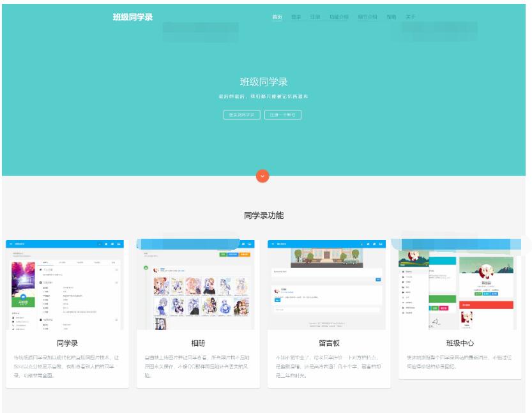This screenshot has height=413, width=532.
Task: Select 注册 in the top navigation
Action: coord(315,17)
